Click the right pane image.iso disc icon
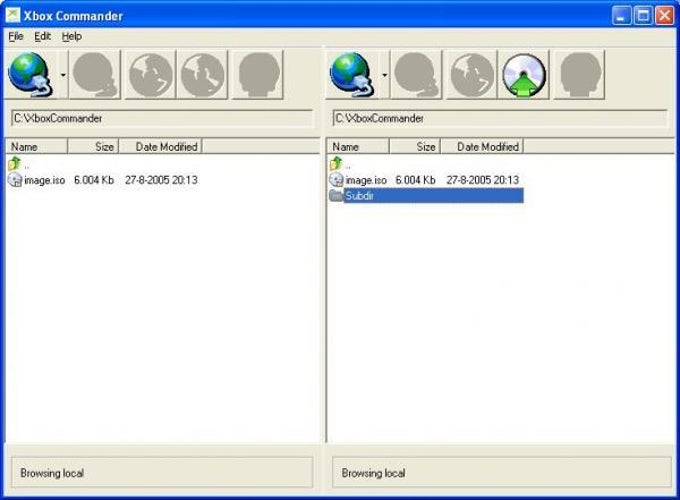The width and height of the screenshot is (680, 500). (336, 180)
